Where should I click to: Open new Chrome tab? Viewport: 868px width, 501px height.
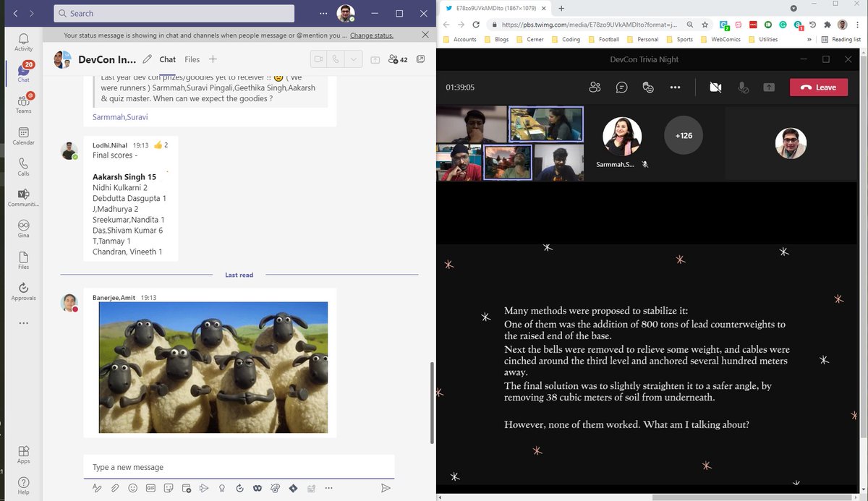[x=561, y=7]
